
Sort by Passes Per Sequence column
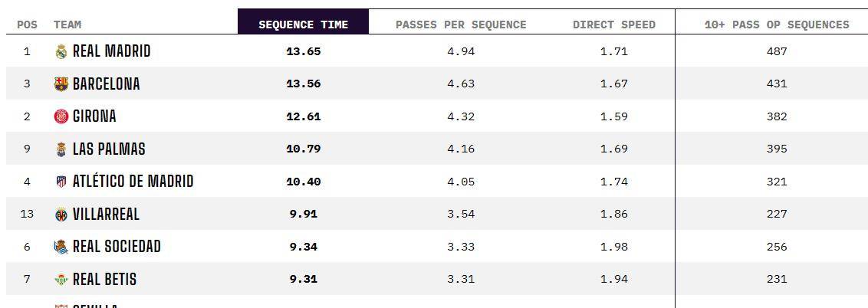(x=461, y=25)
